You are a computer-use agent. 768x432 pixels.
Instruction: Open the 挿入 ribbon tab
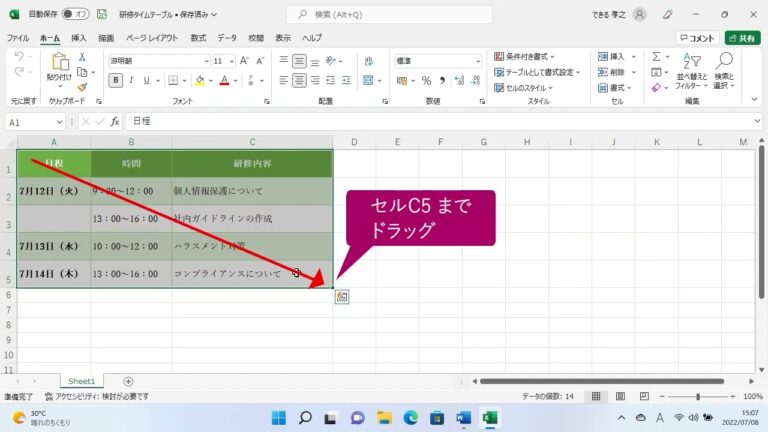coord(78,38)
